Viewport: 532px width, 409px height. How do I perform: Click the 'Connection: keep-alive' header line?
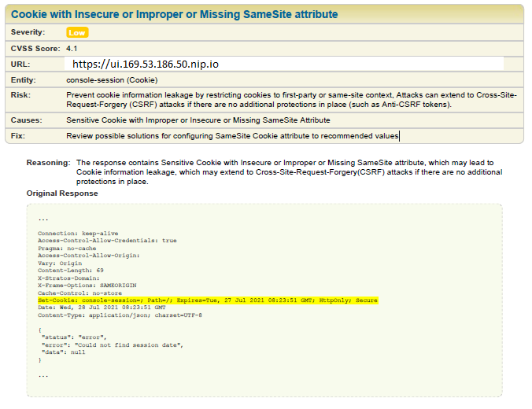pyautogui.click(x=78, y=234)
